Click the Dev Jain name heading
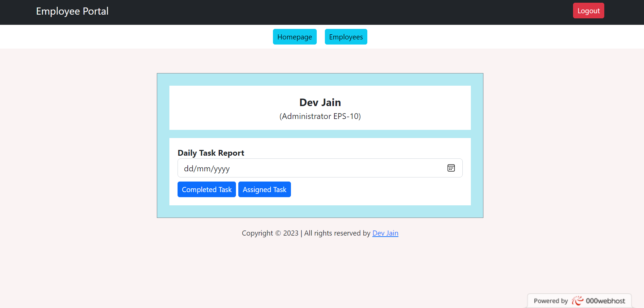This screenshot has width=644, height=308. [320, 102]
